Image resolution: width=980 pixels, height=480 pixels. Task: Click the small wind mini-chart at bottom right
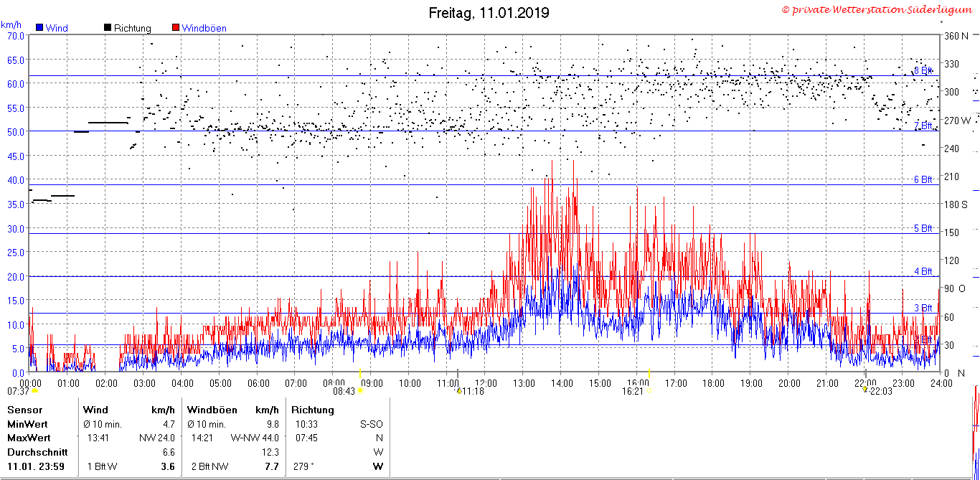click(x=976, y=432)
